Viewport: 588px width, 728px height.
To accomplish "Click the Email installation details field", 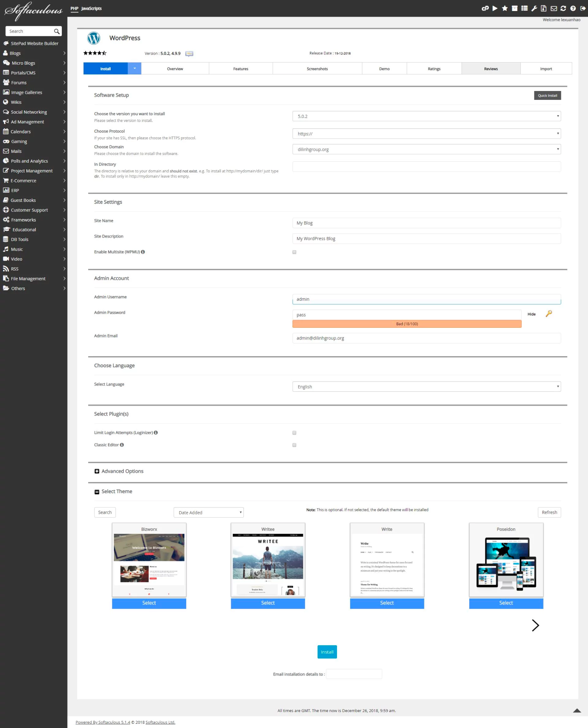I will [354, 674].
